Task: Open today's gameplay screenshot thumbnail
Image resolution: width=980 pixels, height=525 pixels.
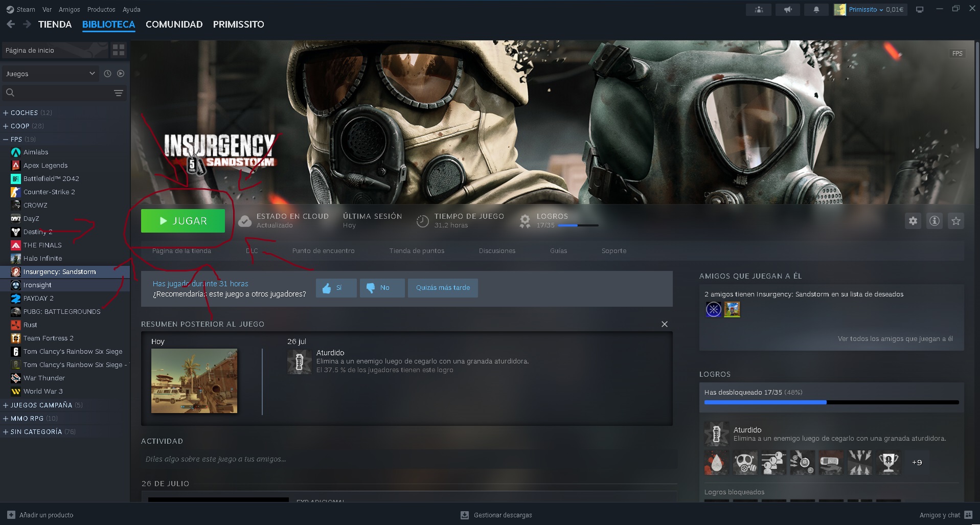Action: 194,381
